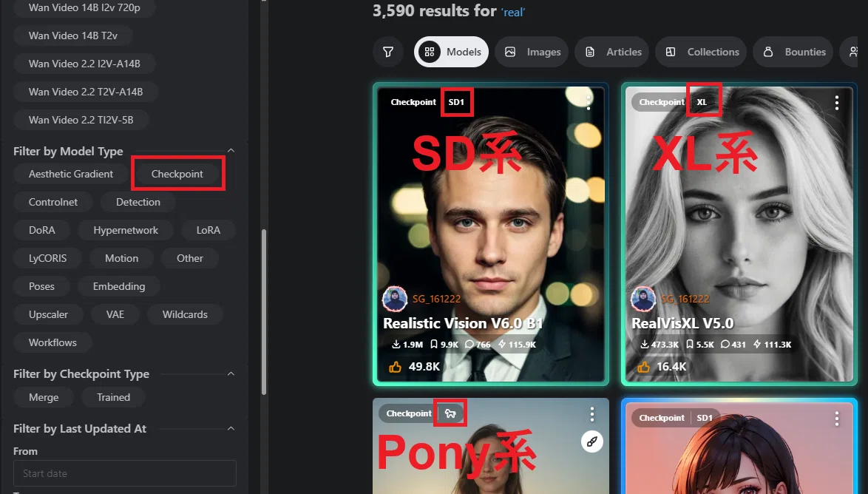The height and width of the screenshot is (494, 868).
Task: Toggle the Workflows filter chip
Action: click(52, 342)
